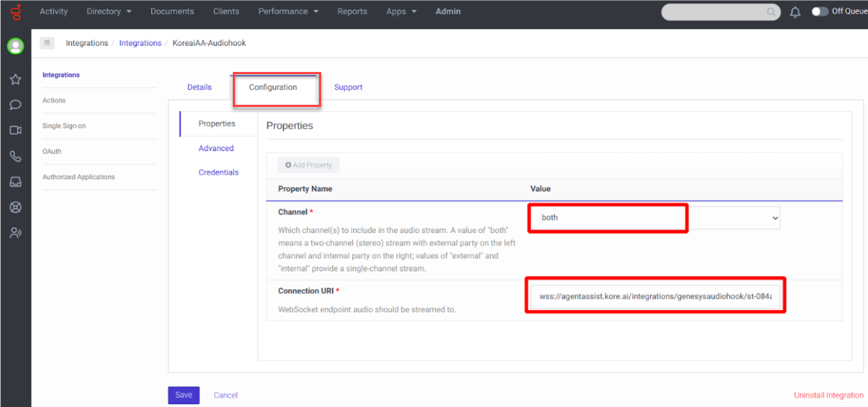This screenshot has height=407, width=868.
Task: Open the video camera icon in sidebar
Action: [x=15, y=130]
